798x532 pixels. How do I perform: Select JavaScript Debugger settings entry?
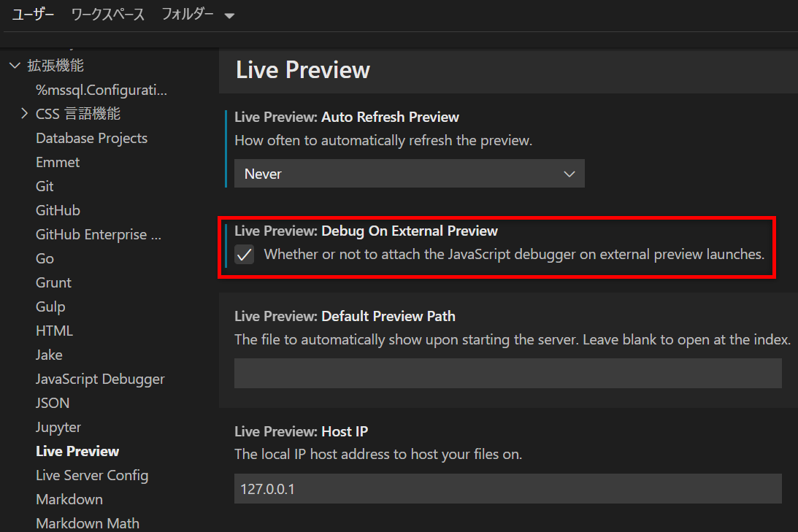tap(100, 379)
